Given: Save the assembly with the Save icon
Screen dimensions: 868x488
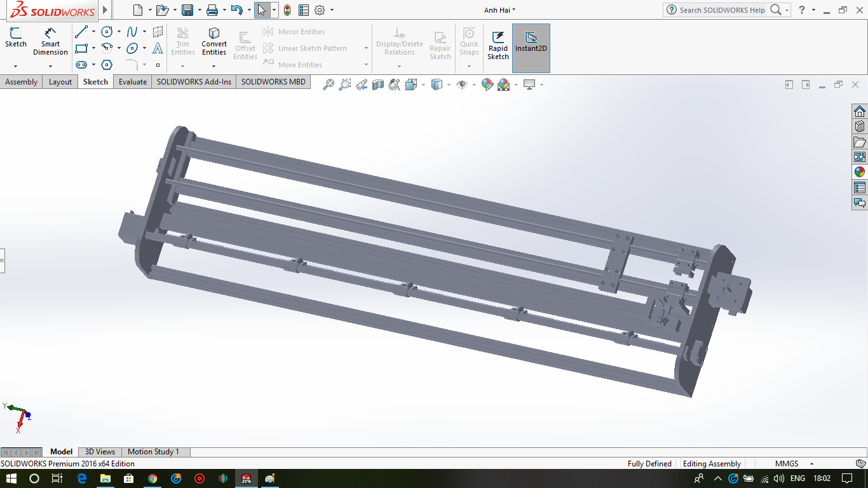Looking at the screenshot, I should pos(187,10).
